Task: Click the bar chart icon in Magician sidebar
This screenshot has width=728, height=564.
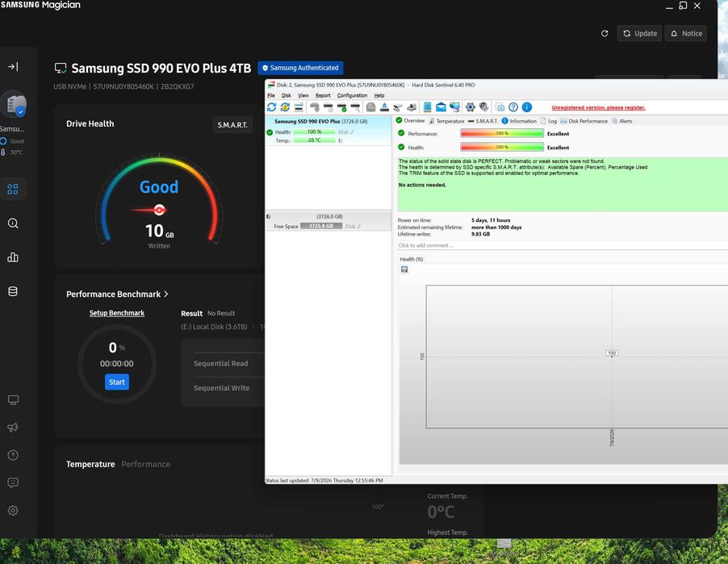Action: point(13,257)
